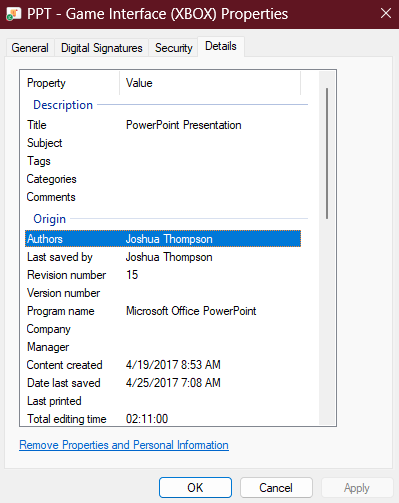Select the Version number row
This screenshot has width=399, height=503.
tap(163, 293)
